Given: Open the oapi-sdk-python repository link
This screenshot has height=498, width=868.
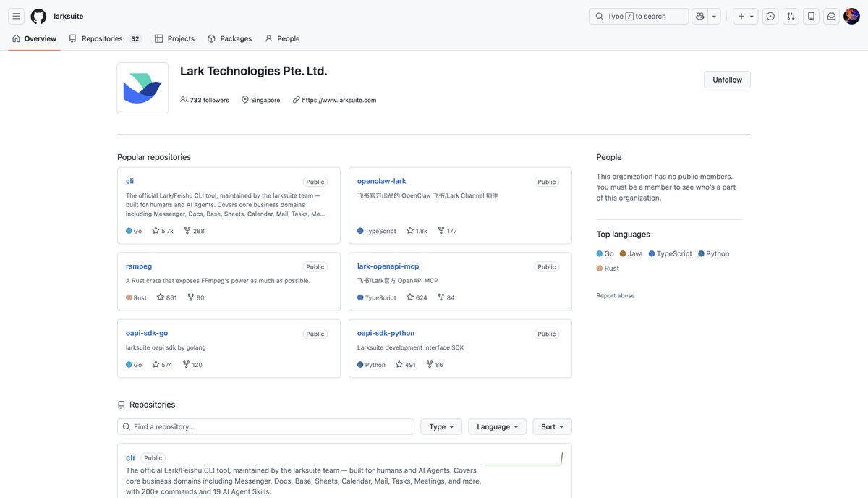Looking at the screenshot, I should [x=386, y=333].
